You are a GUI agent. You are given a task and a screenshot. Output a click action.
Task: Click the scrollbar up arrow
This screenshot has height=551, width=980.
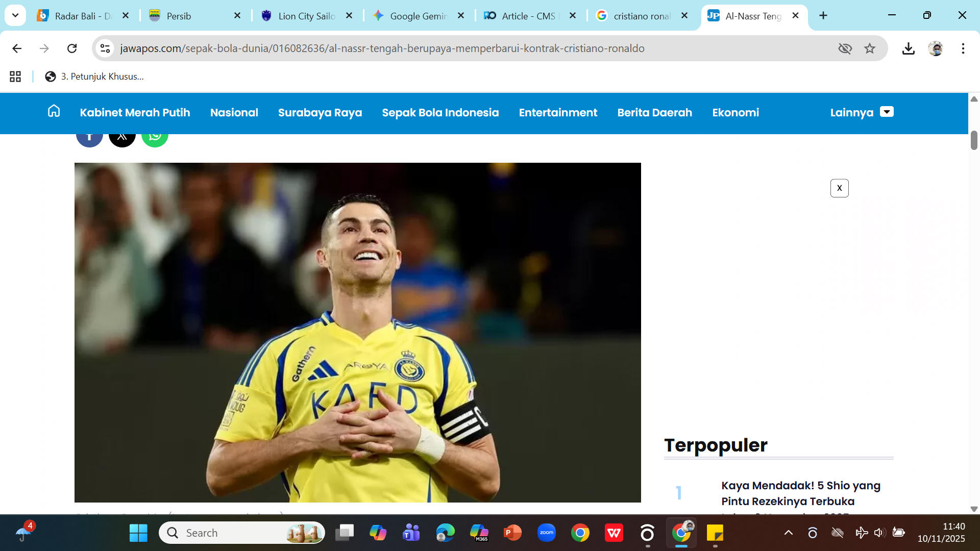click(x=974, y=99)
